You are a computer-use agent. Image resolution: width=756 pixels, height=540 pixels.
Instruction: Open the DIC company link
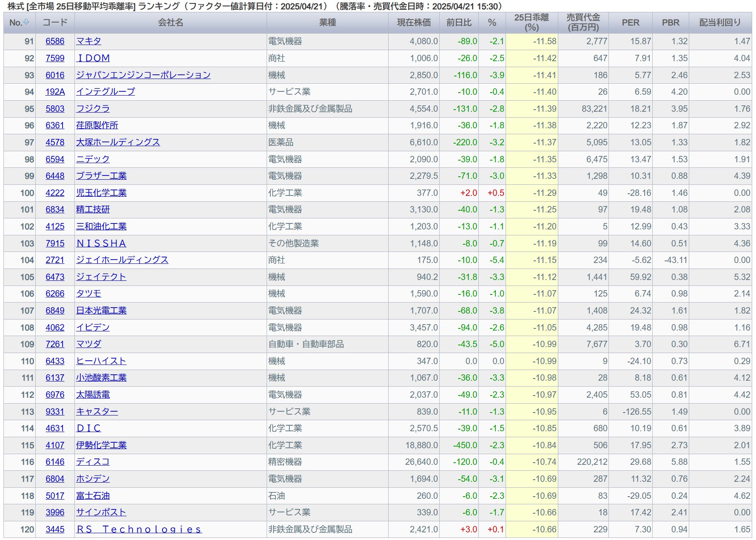(88, 428)
